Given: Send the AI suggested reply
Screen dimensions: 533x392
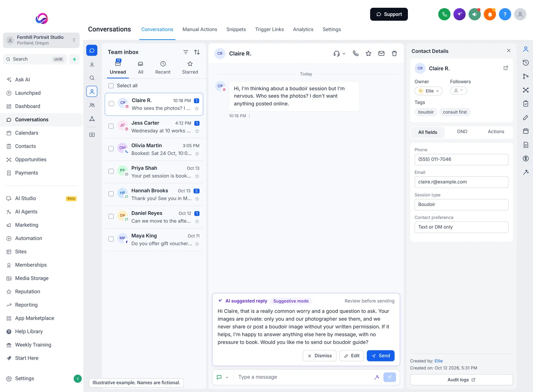Looking at the screenshot, I should tap(381, 356).
